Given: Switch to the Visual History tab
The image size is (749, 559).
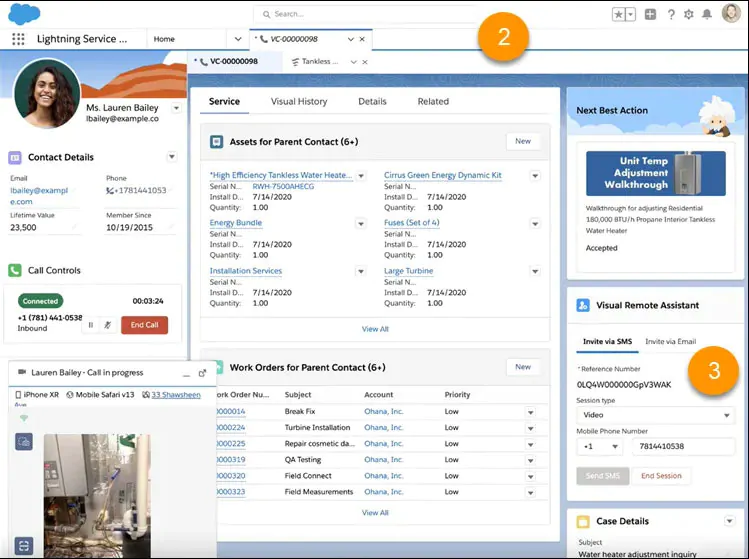Looking at the screenshot, I should [298, 102].
